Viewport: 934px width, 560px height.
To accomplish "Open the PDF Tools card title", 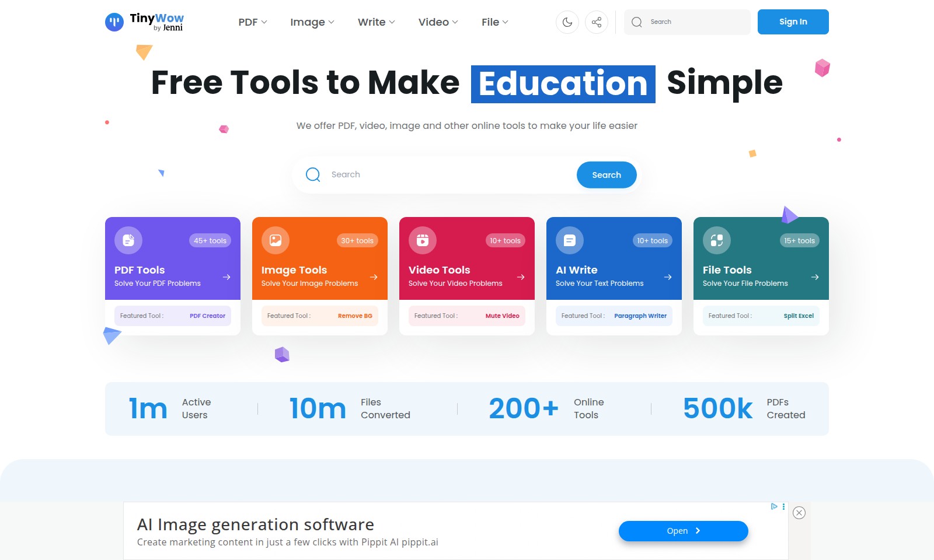I will (x=140, y=270).
